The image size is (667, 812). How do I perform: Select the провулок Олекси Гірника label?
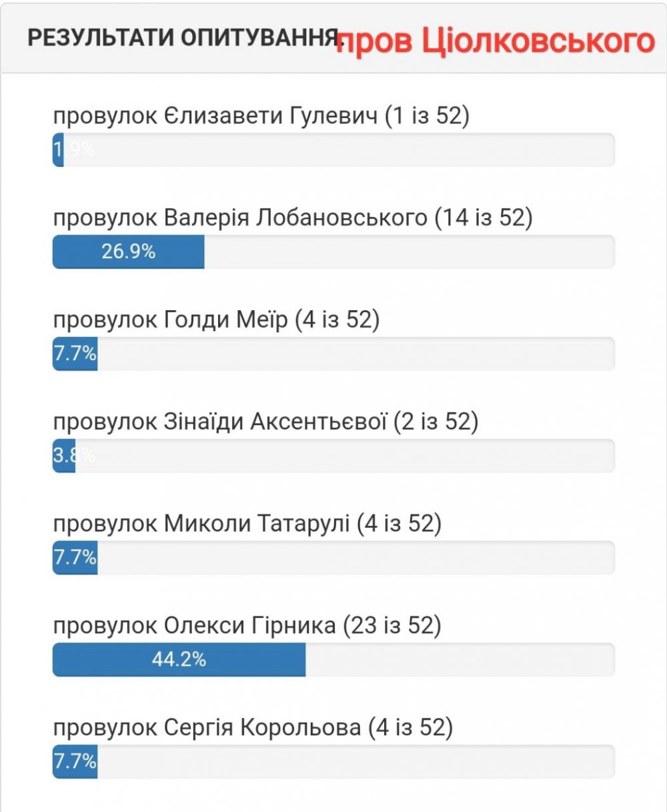(247, 627)
